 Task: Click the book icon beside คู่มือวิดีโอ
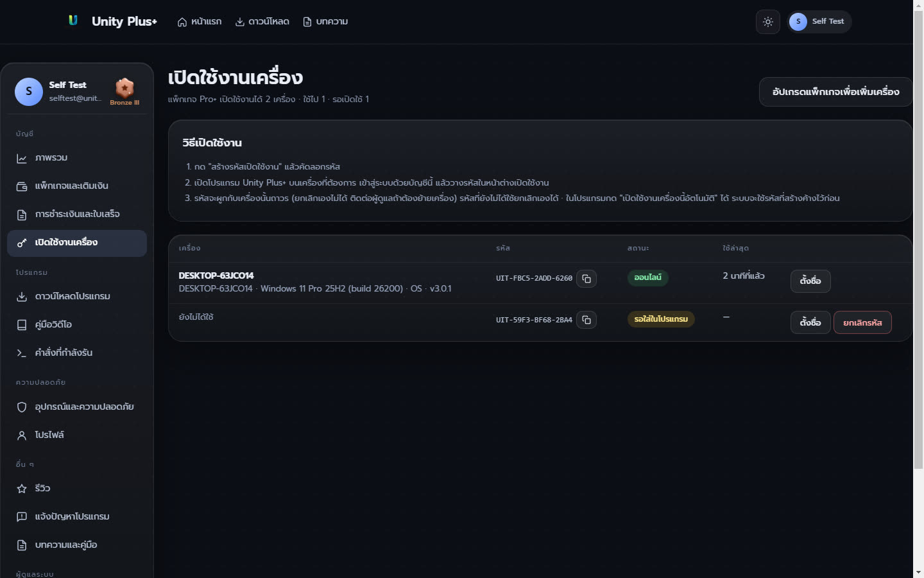(x=22, y=325)
